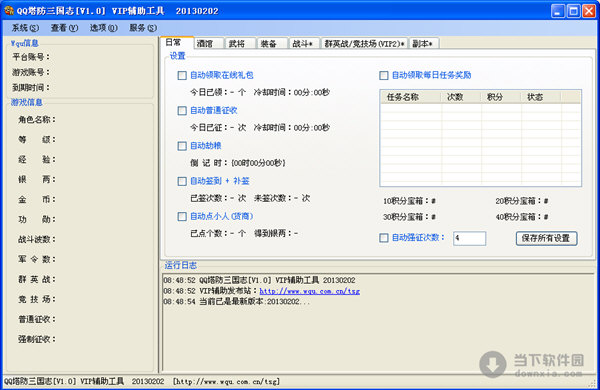Click the 10积分宝箱 label

409,201
